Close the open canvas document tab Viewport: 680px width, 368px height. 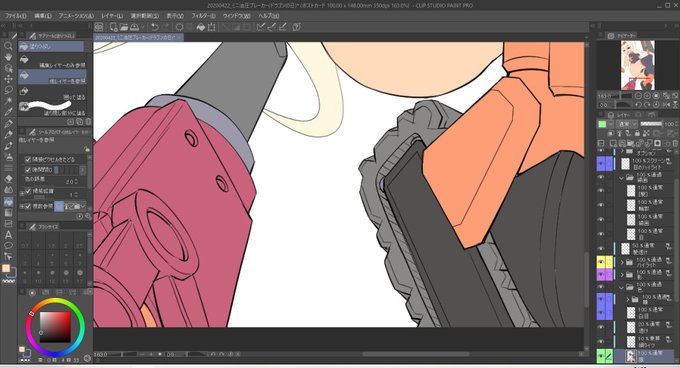[180, 38]
